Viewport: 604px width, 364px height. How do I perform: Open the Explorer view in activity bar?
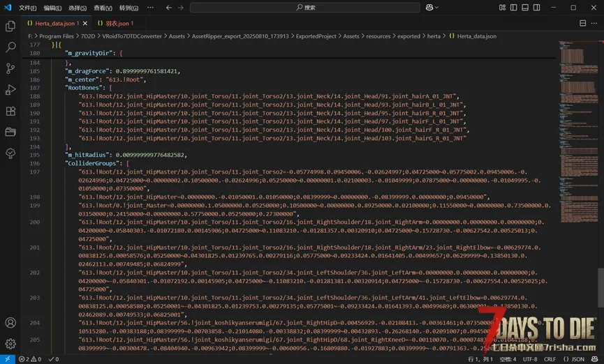[10, 26]
